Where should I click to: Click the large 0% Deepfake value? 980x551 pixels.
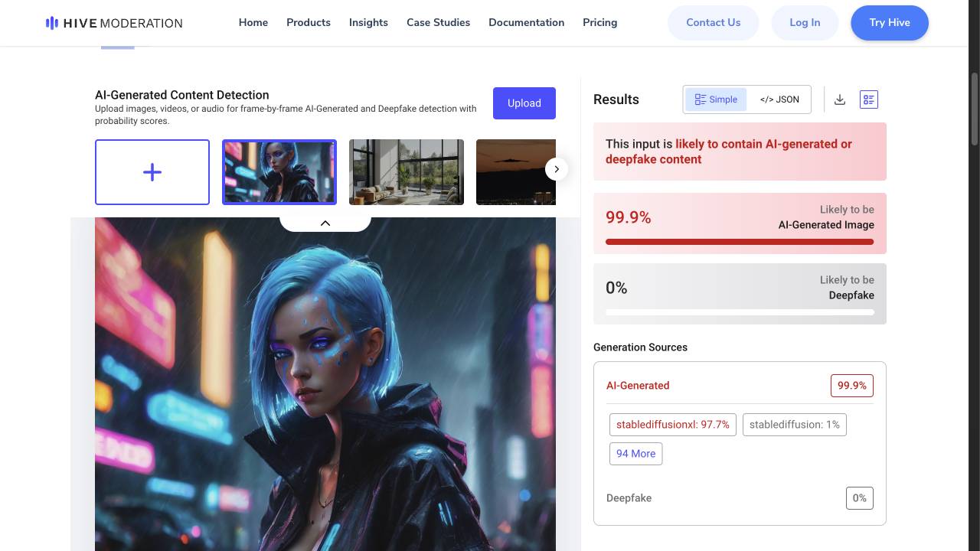[616, 288]
